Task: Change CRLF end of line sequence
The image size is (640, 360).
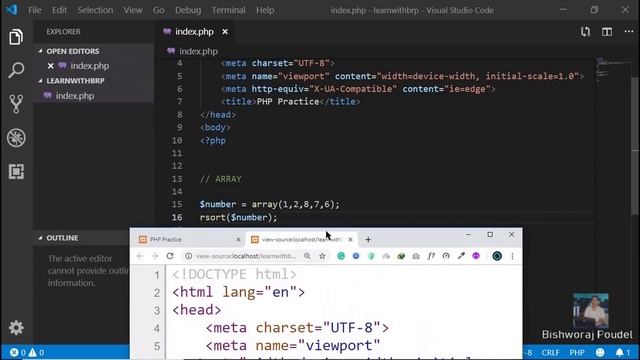Action: pos(550,352)
